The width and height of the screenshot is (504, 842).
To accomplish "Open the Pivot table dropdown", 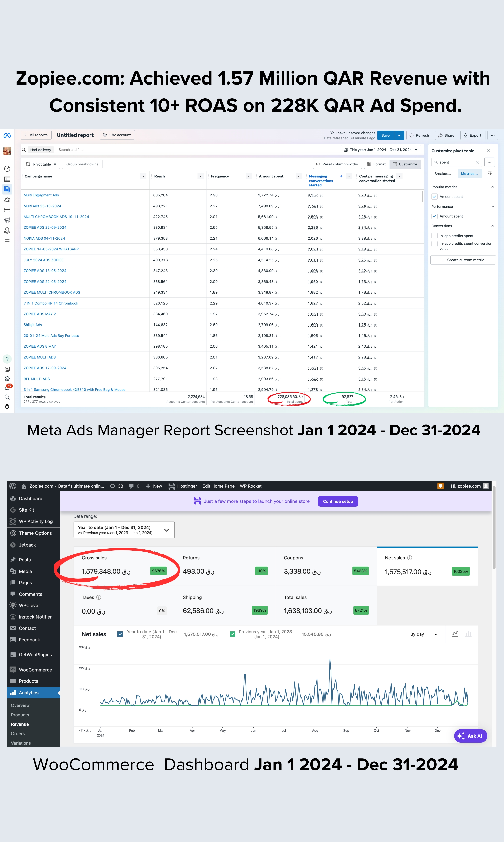I will click(42, 164).
